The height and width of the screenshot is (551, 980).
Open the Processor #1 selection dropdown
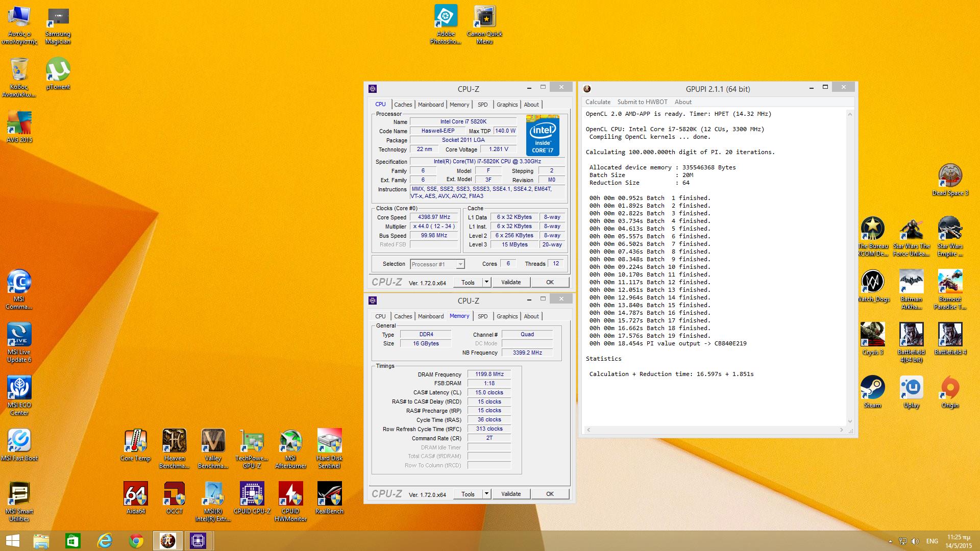(x=437, y=264)
